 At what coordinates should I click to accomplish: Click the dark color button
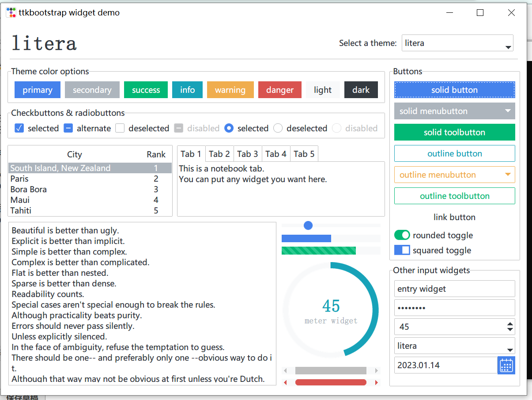coord(361,90)
